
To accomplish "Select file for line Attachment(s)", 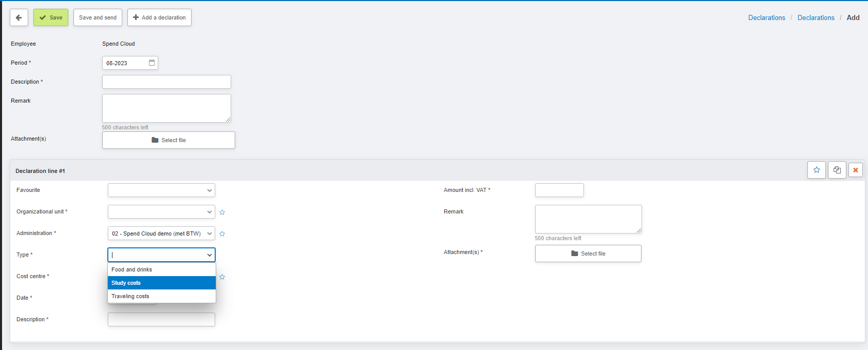I will pos(588,254).
